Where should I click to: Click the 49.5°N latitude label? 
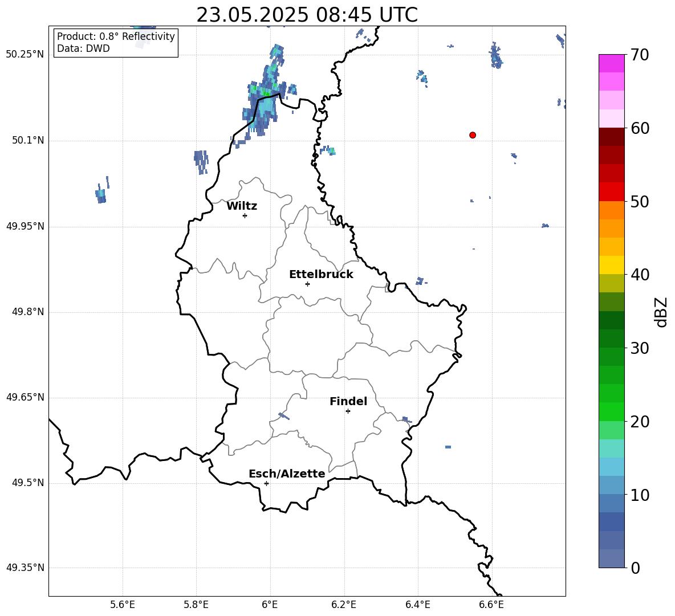click(28, 483)
